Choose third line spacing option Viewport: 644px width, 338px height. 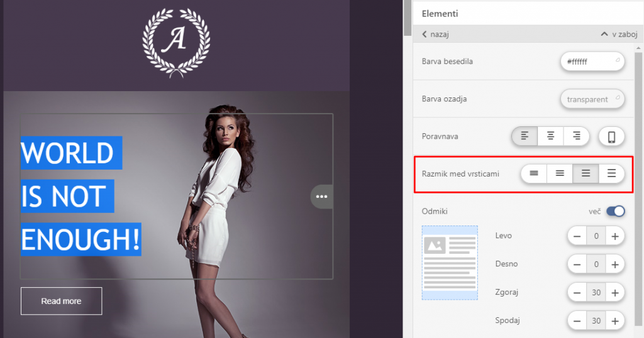pos(586,173)
